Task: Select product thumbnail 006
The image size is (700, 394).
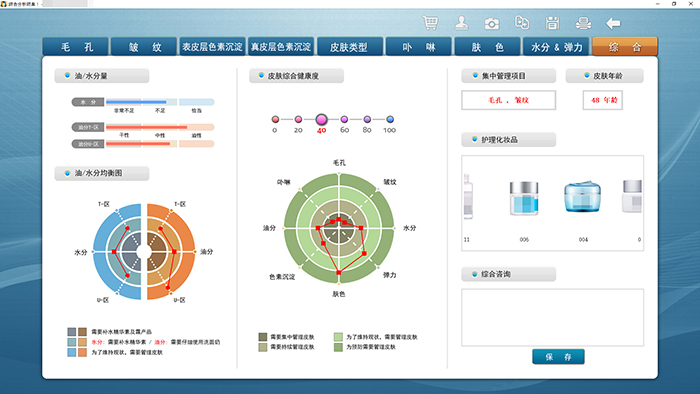Action: [x=524, y=199]
